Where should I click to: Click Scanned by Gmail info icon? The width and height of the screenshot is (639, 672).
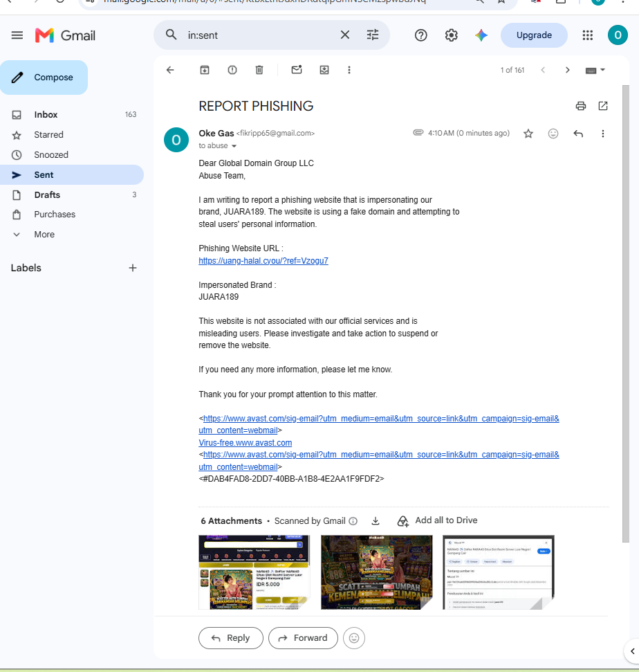[353, 521]
